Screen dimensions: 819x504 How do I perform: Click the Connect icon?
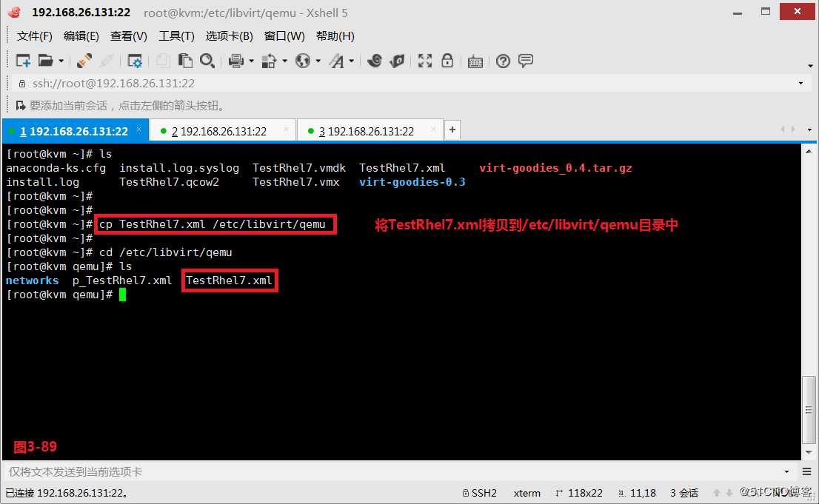point(84,61)
